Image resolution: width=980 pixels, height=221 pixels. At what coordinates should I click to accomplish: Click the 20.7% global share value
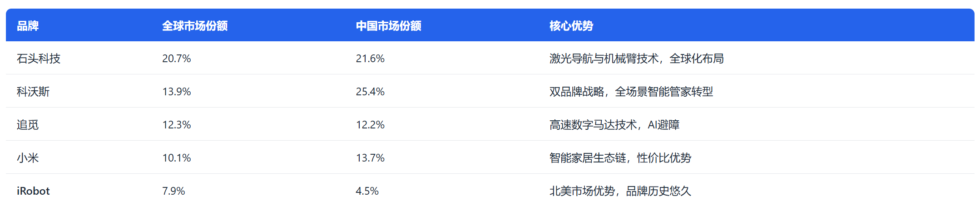click(x=176, y=59)
